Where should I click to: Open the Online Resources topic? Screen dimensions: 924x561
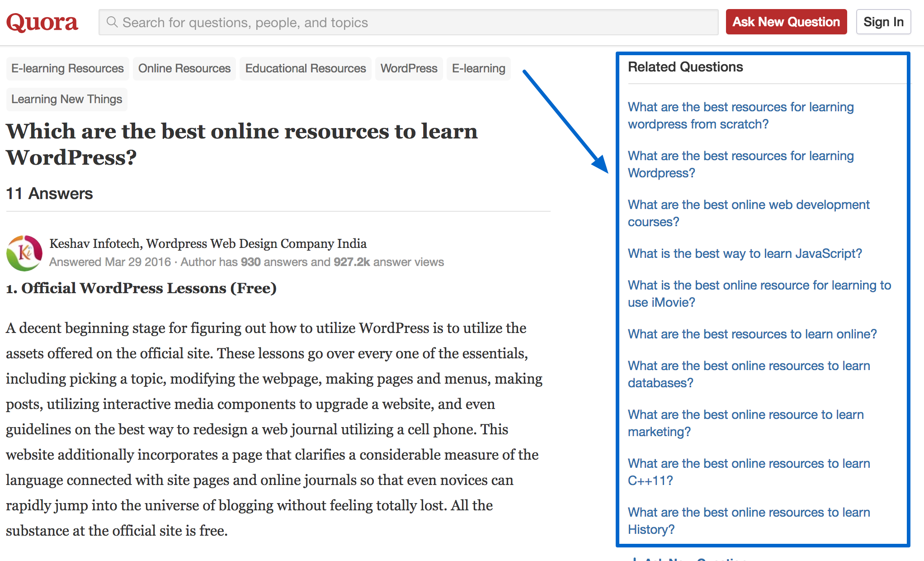click(x=184, y=68)
